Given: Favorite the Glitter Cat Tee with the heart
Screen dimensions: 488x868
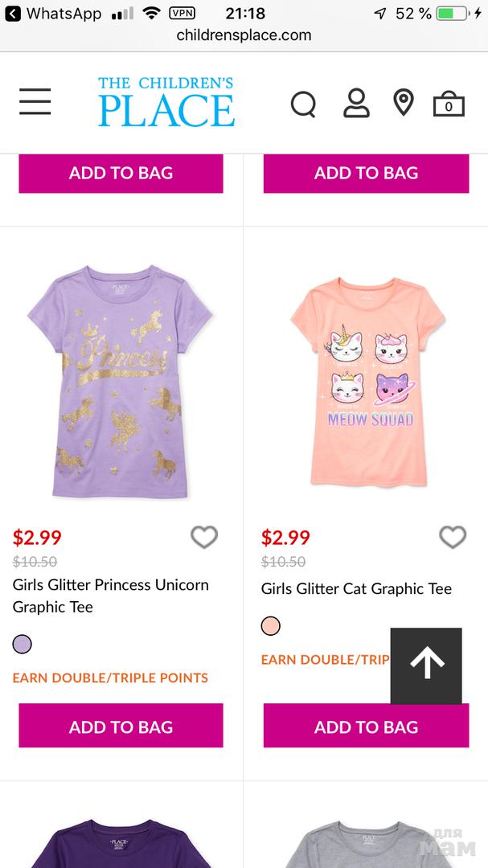Looking at the screenshot, I should tap(453, 537).
